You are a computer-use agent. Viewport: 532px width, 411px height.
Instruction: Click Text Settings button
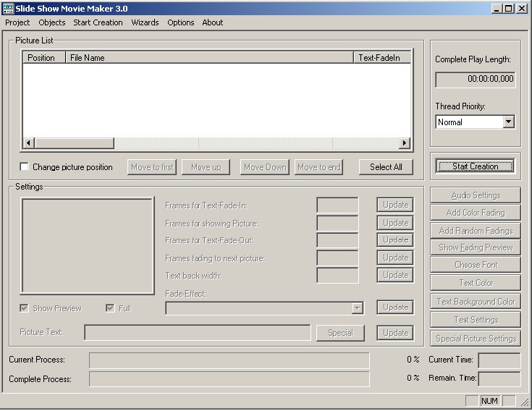(x=476, y=320)
